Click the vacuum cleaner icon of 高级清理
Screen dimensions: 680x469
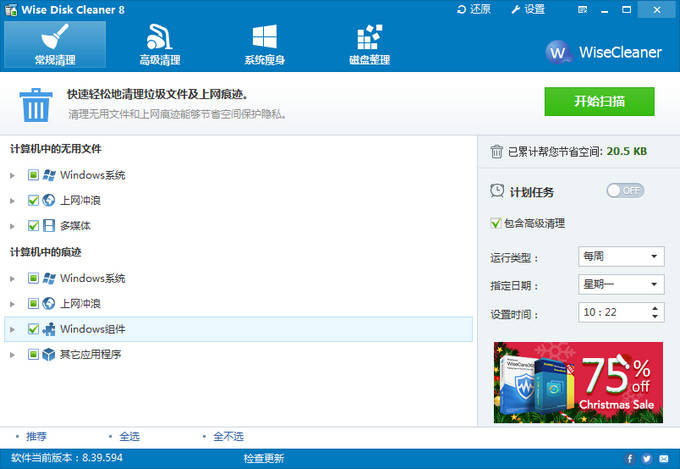pyautogui.click(x=159, y=36)
